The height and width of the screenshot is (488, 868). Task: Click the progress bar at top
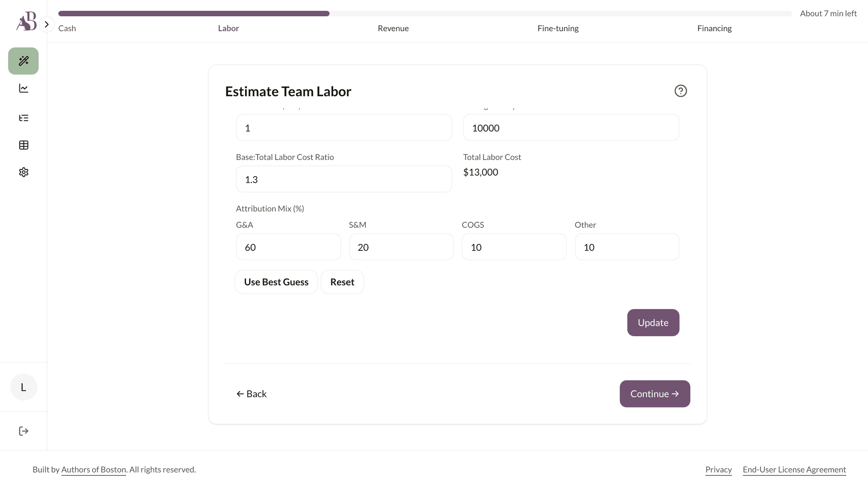425,14
